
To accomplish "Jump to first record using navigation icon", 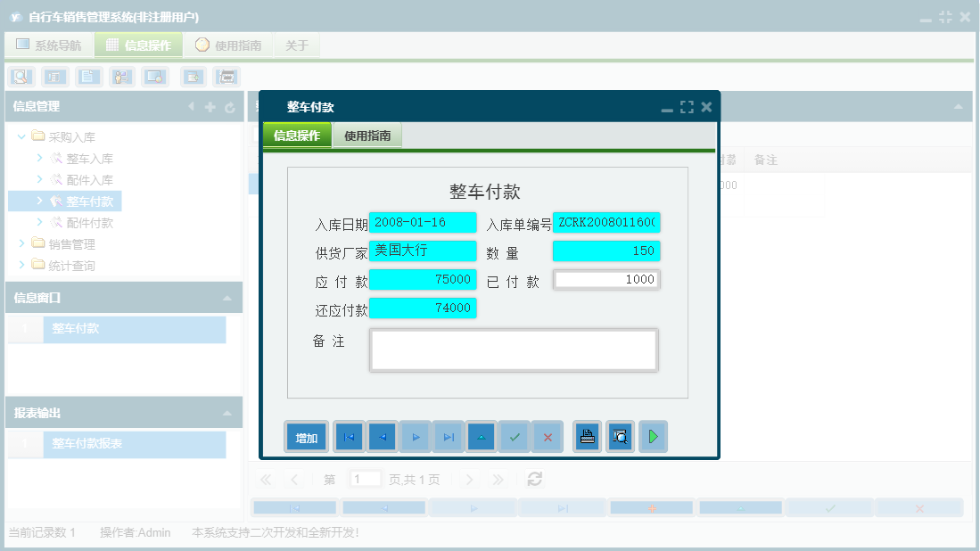I will 349,436.
